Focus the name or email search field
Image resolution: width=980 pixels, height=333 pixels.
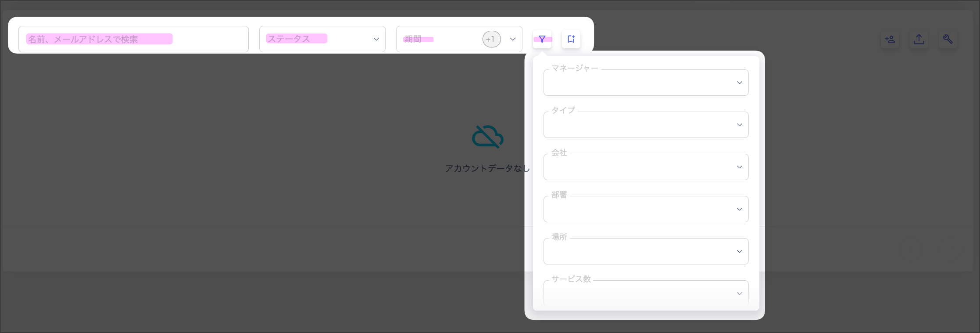coord(134,39)
